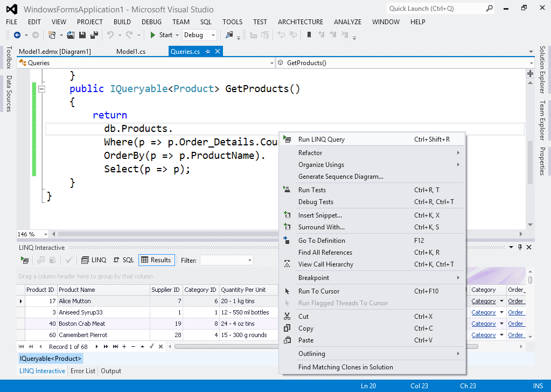Open the ARCHITECTURE menu
Image resolution: width=551 pixels, height=392 pixels.
301,22
